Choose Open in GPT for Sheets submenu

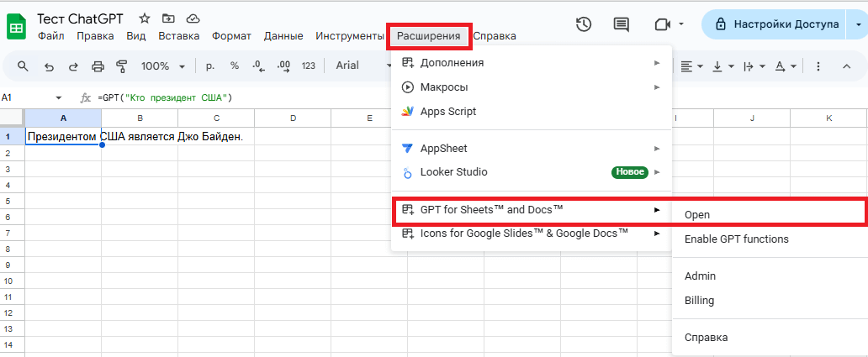[x=697, y=215]
